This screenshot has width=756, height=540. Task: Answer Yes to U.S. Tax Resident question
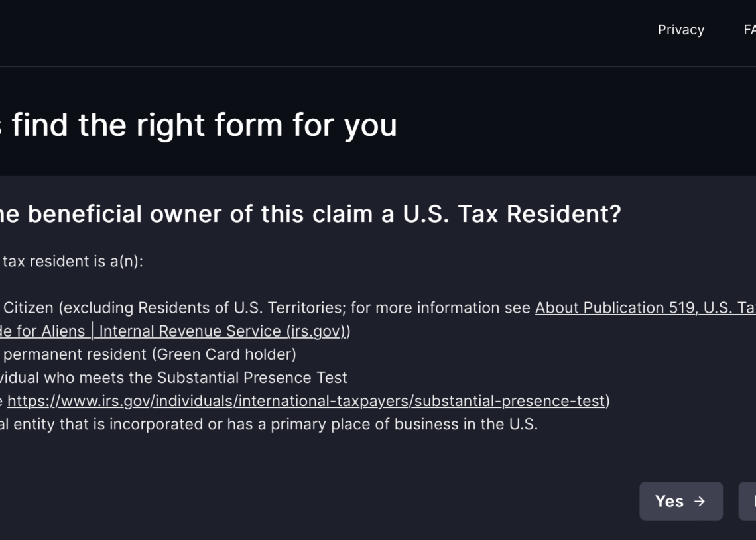click(x=680, y=501)
